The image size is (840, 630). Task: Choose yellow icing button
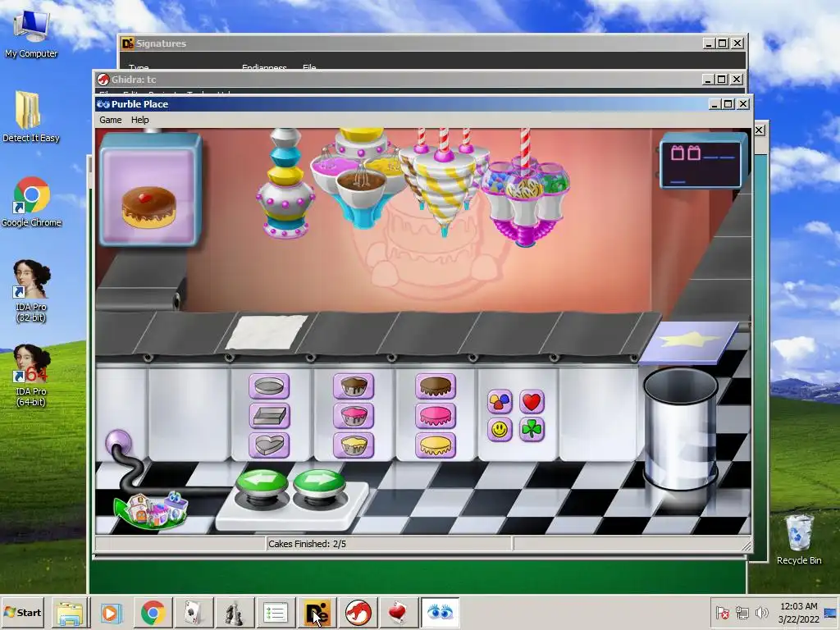436,445
